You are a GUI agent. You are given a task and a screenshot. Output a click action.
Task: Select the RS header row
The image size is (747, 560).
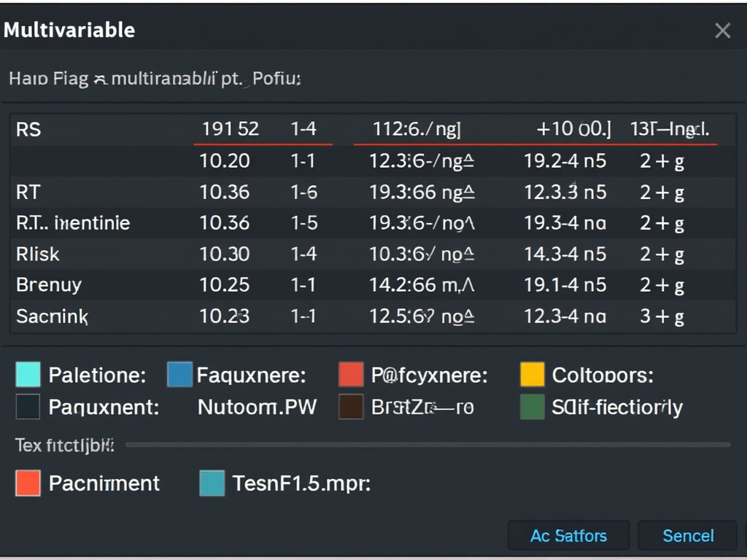click(373, 129)
